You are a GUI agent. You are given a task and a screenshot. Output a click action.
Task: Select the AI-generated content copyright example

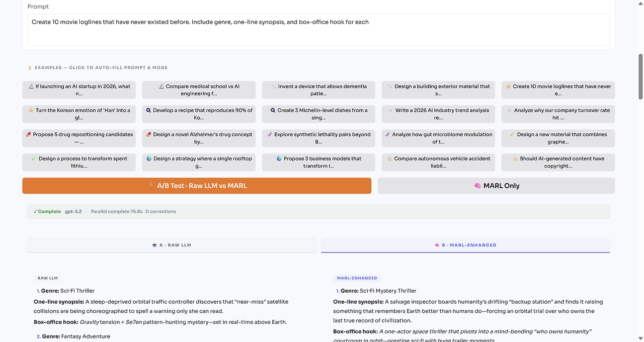[x=558, y=162]
